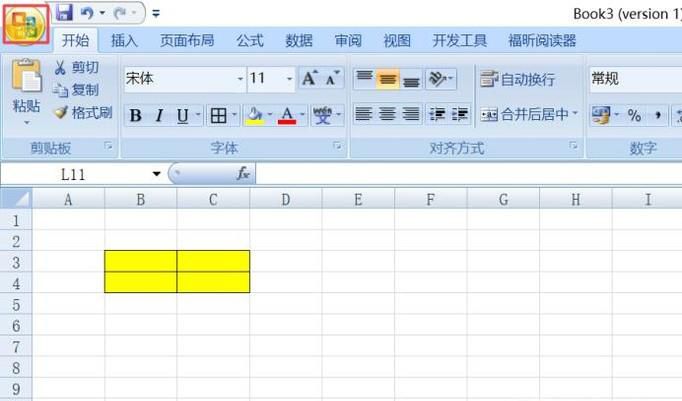Increase font size with large A icon
Image resolution: width=682 pixels, height=401 pixels.
point(310,78)
